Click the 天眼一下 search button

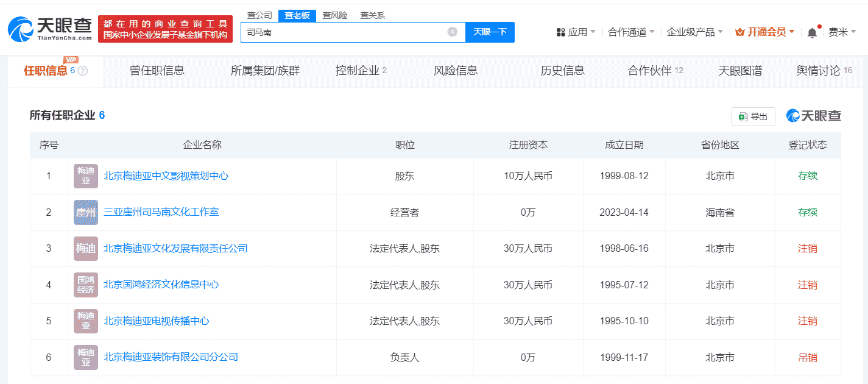(x=490, y=32)
